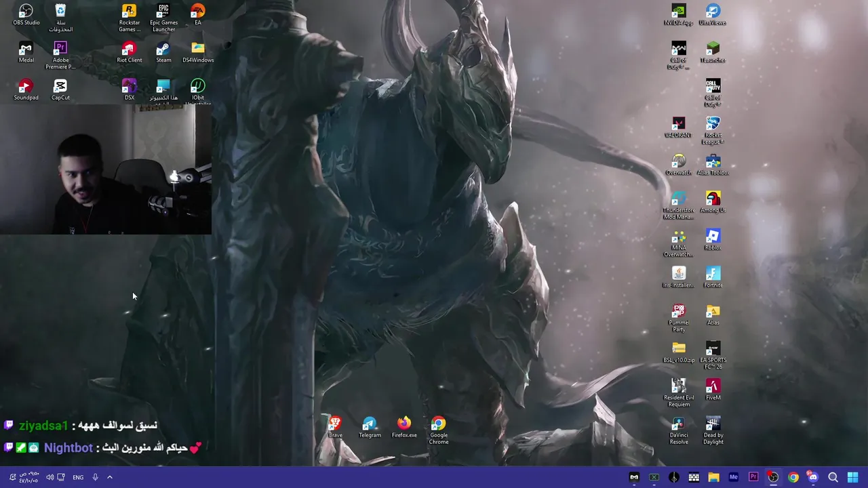Select the BSL_v10.0.zip archive

pos(678,352)
